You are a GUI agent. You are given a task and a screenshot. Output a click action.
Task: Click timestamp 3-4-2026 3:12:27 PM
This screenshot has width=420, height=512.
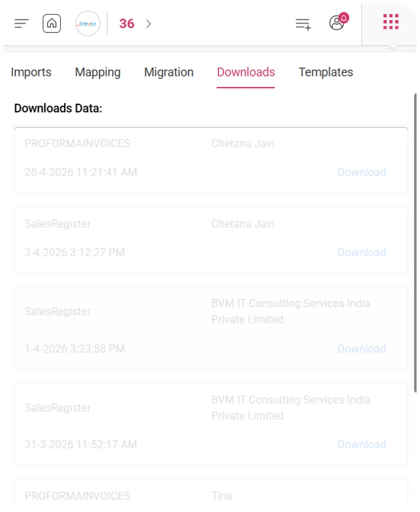tap(74, 252)
